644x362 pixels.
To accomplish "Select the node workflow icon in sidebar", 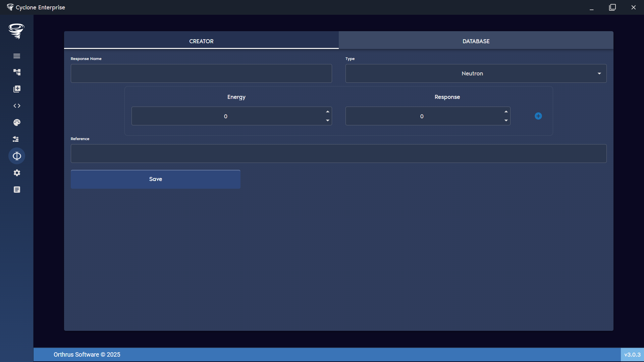I will (17, 72).
